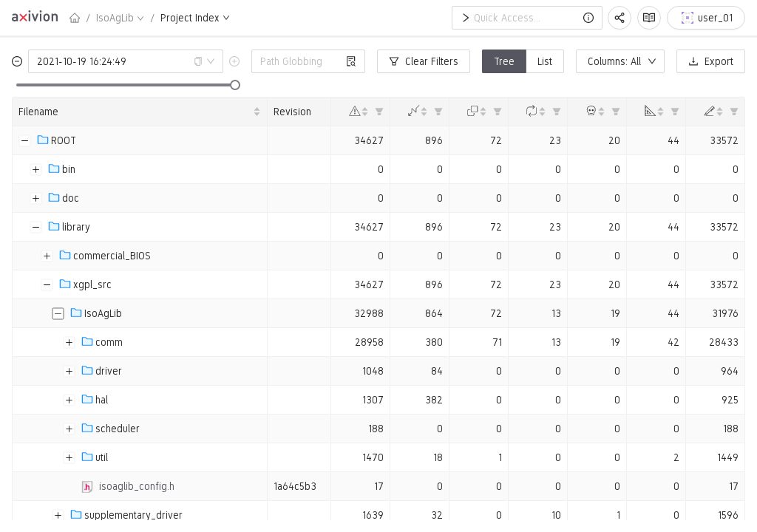Click the path globbing search icon
Viewport: 757px width, 532px height.
[351, 61]
